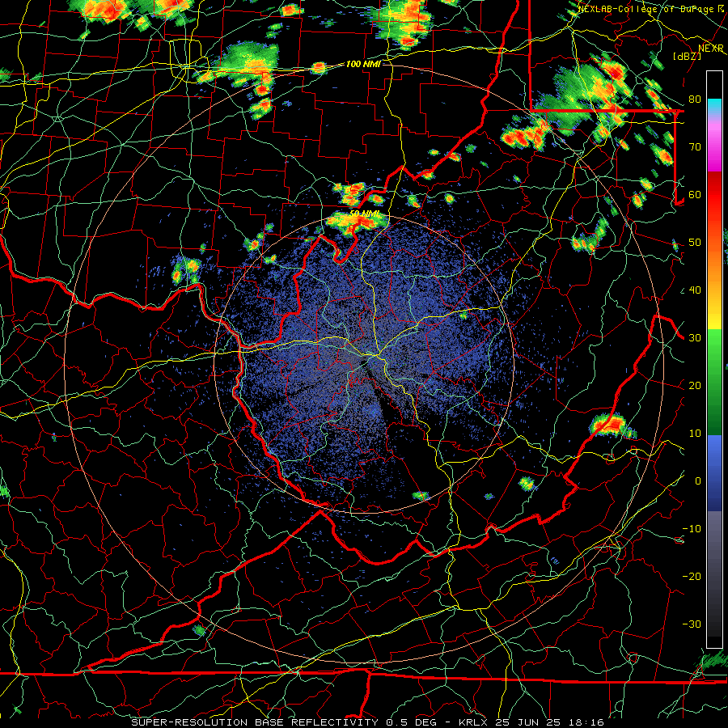Screen dimensions: 728x728
Task: Click the [dBZ] unit label
Action: [687, 56]
